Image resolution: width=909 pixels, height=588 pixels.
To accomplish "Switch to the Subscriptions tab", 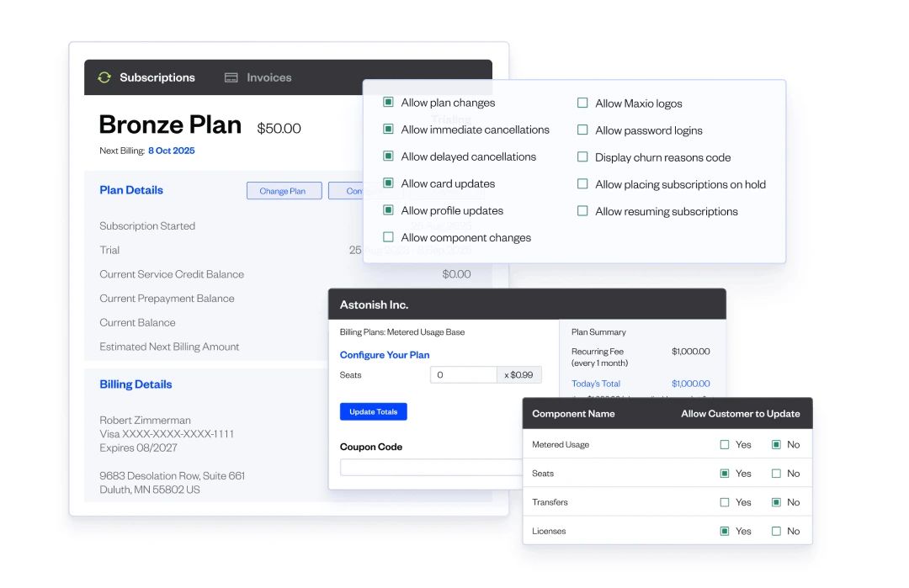I will pos(157,77).
